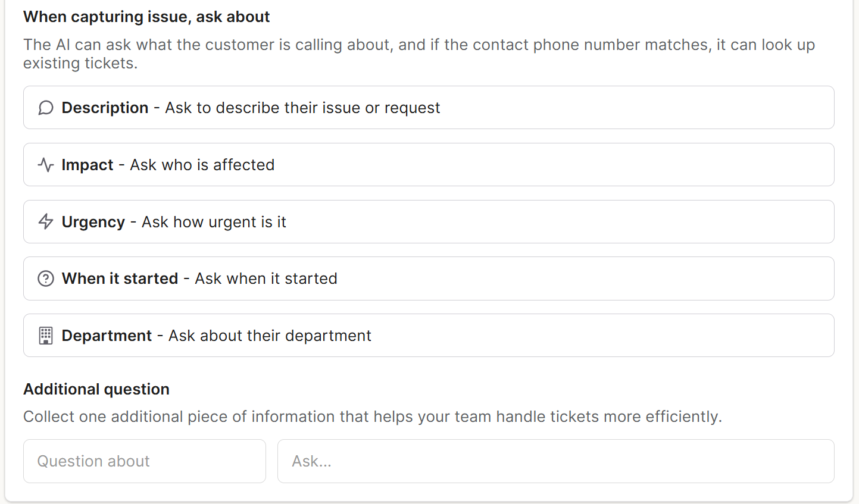Select the bold When it started label

pos(120,278)
